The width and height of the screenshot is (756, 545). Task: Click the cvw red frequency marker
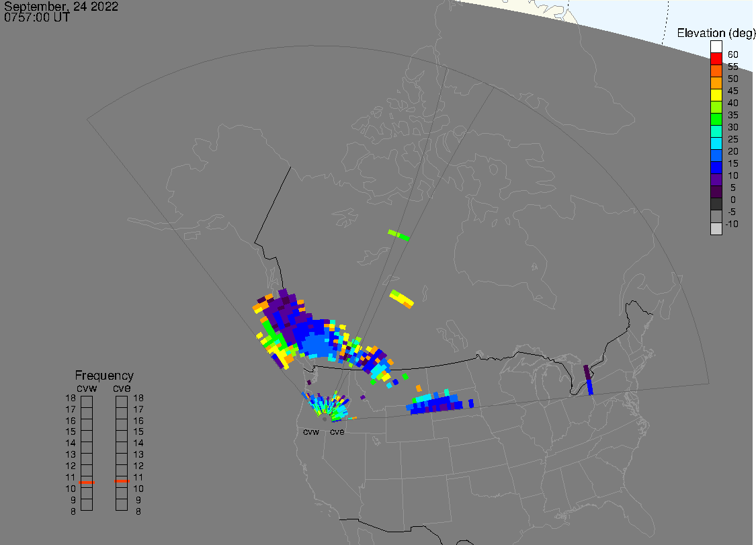(87, 483)
